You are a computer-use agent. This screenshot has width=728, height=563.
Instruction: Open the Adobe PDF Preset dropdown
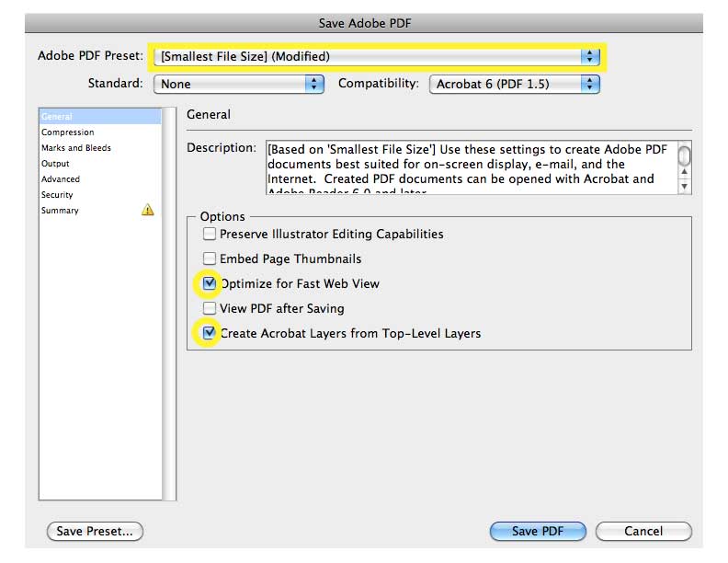pyautogui.click(x=377, y=57)
